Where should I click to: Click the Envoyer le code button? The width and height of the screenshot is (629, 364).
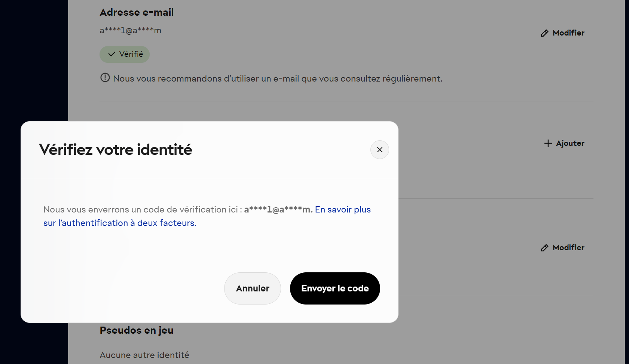pyautogui.click(x=335, y=288)
